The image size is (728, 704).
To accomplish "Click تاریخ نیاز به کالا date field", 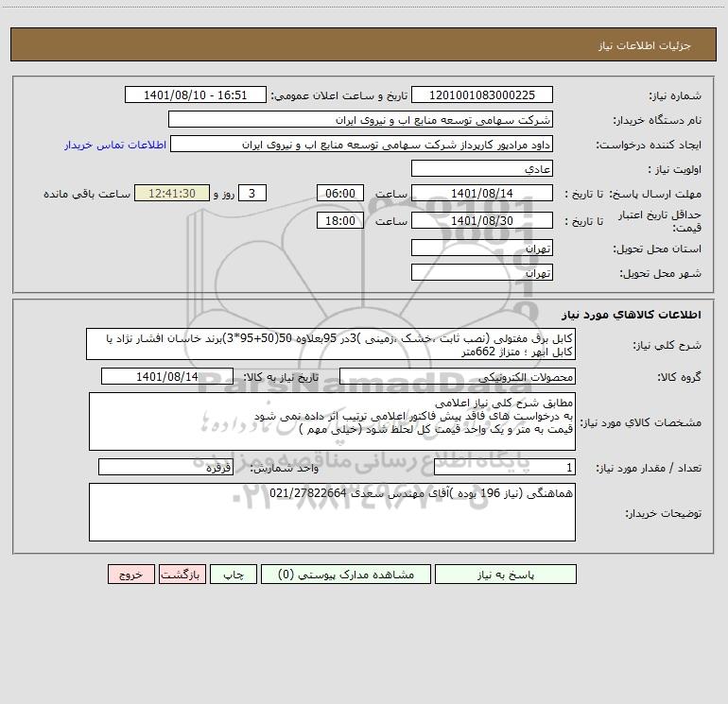I will [167, 377].
